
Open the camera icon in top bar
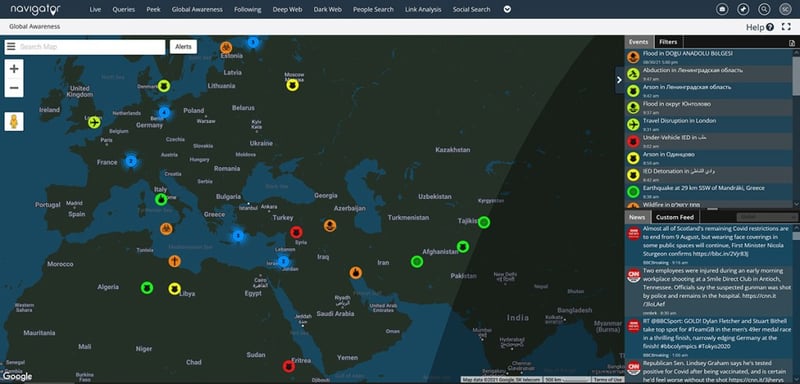722,9
